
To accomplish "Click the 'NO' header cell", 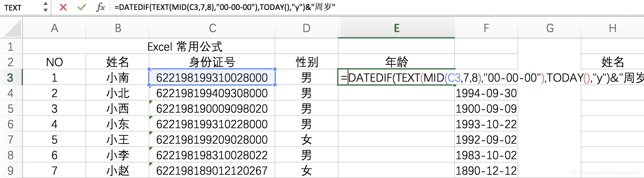I will click(54, 62).
